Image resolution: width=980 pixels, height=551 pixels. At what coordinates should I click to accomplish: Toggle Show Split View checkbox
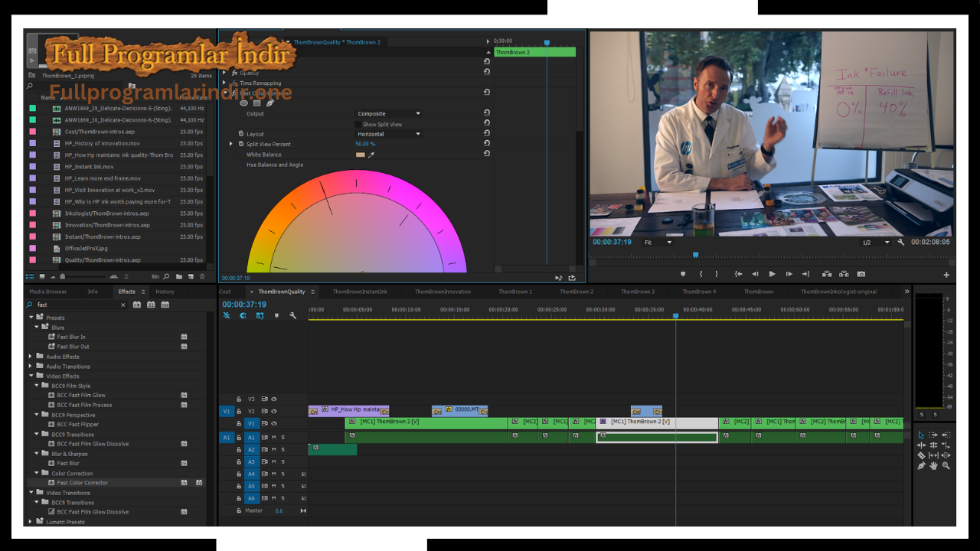click(x=358, y=124)
